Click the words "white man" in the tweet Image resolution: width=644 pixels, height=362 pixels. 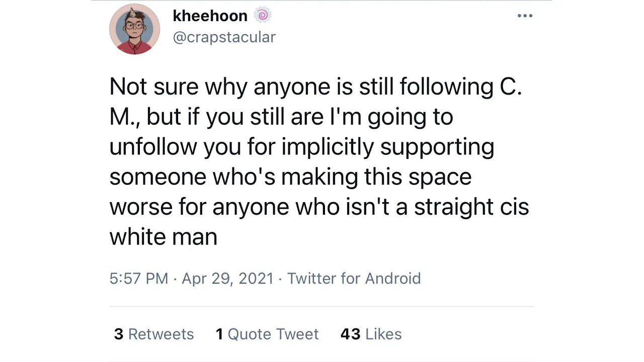[163, 237]
